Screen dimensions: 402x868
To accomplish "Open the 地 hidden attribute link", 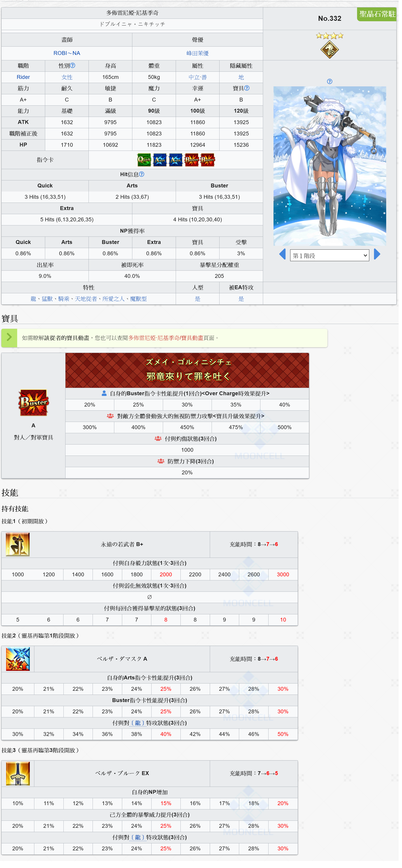I will [x=243, y=78].
